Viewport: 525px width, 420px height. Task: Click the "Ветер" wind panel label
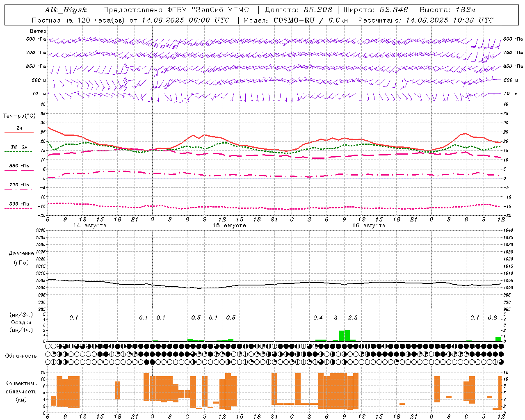[x=38, y=31]
